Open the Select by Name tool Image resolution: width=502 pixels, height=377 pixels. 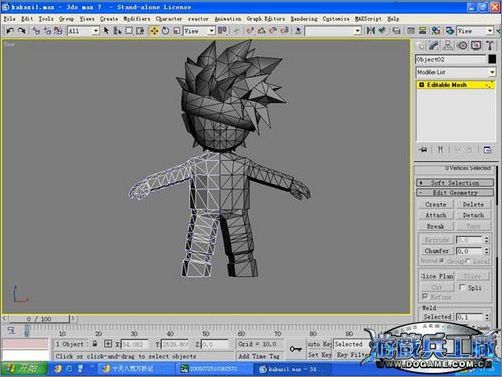click(x=117, y=31)
